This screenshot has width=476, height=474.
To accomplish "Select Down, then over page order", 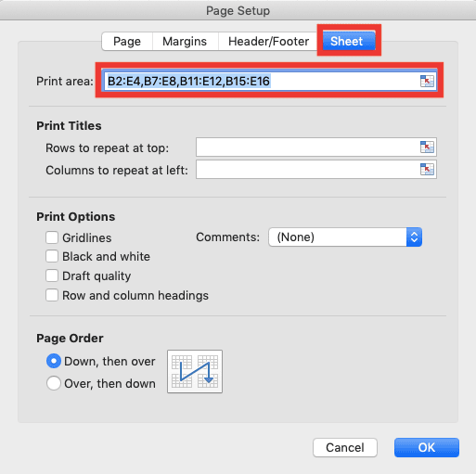I will point(54,361).
